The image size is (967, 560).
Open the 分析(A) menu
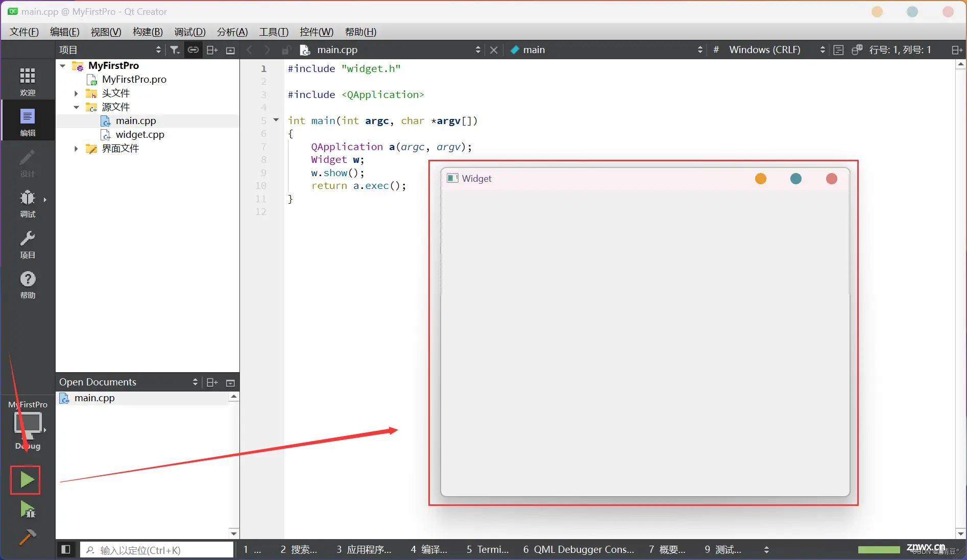click(232, 32)
